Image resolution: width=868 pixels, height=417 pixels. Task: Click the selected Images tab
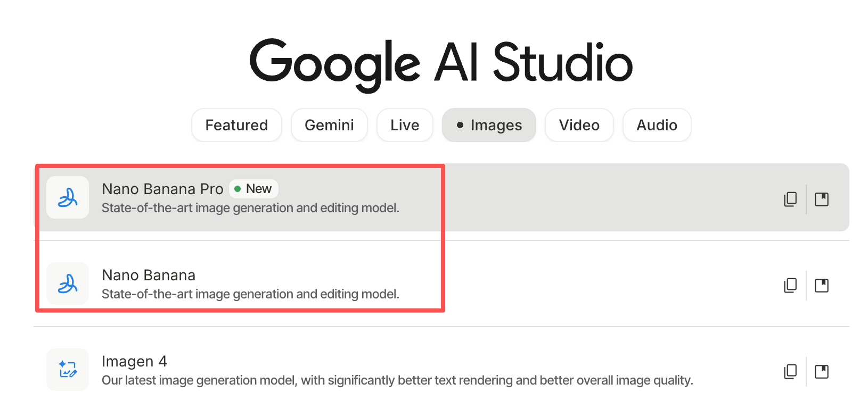(489, 125)
